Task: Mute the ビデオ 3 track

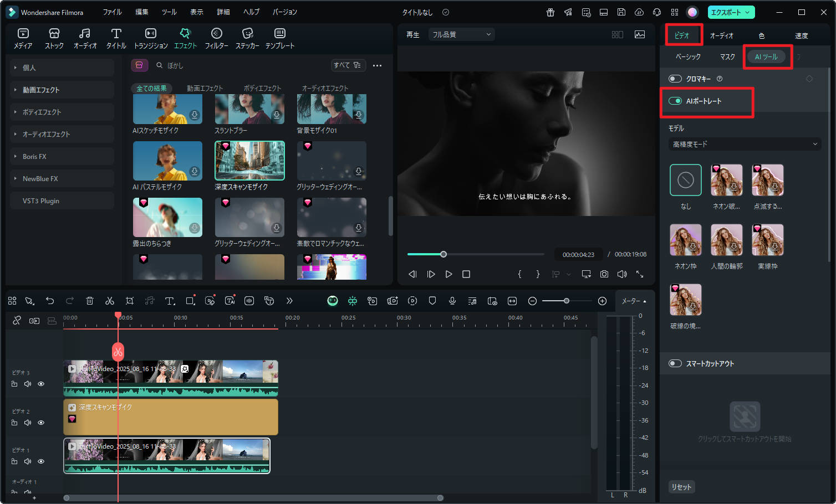Action: [28, 384]
